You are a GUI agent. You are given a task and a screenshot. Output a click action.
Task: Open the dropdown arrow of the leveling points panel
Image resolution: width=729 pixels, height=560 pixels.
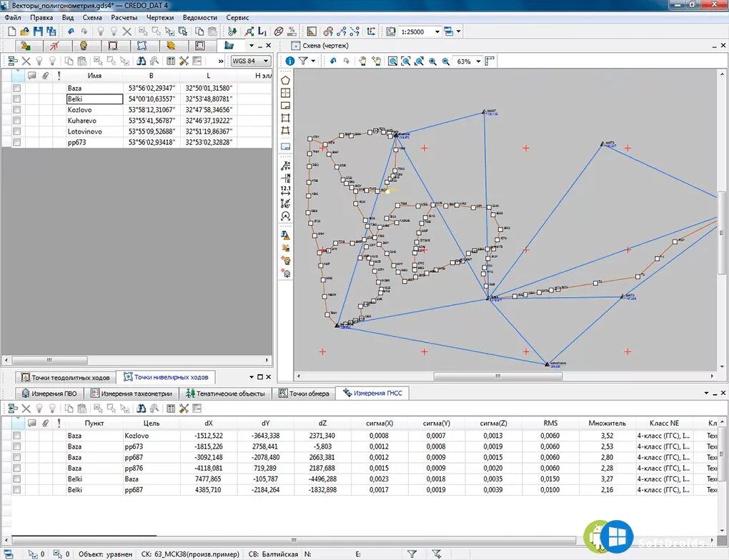(x=252, y=377)
